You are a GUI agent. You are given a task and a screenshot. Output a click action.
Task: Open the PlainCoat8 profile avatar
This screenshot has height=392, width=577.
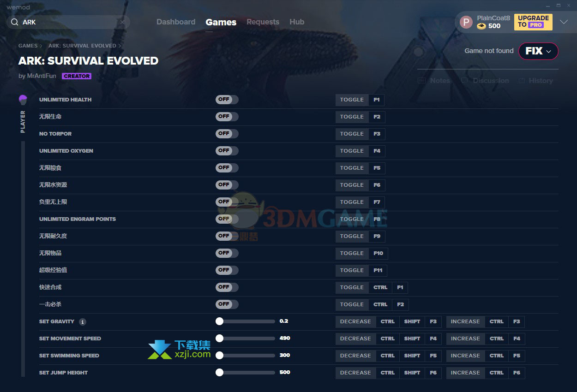coord(466,22)
